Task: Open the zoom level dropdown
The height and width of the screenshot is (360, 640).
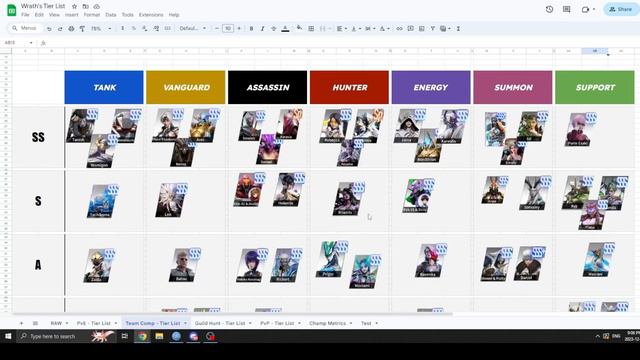Action: coord(100,29)
